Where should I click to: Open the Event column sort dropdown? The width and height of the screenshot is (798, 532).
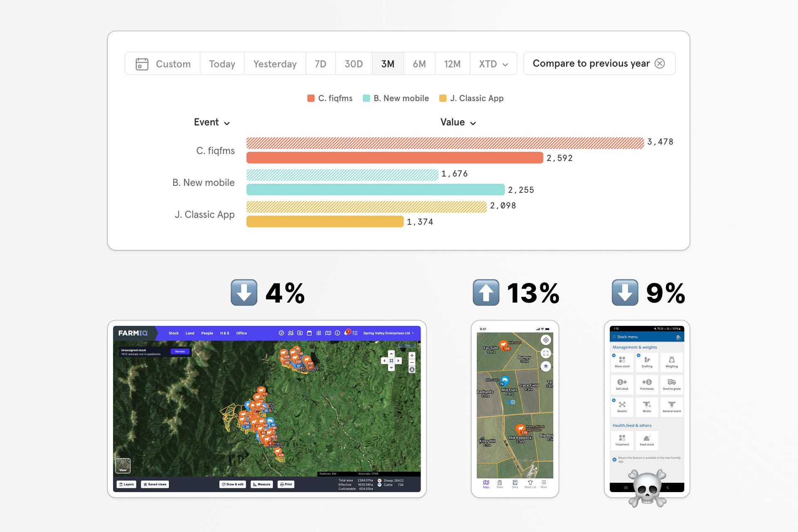click(212, 122)
